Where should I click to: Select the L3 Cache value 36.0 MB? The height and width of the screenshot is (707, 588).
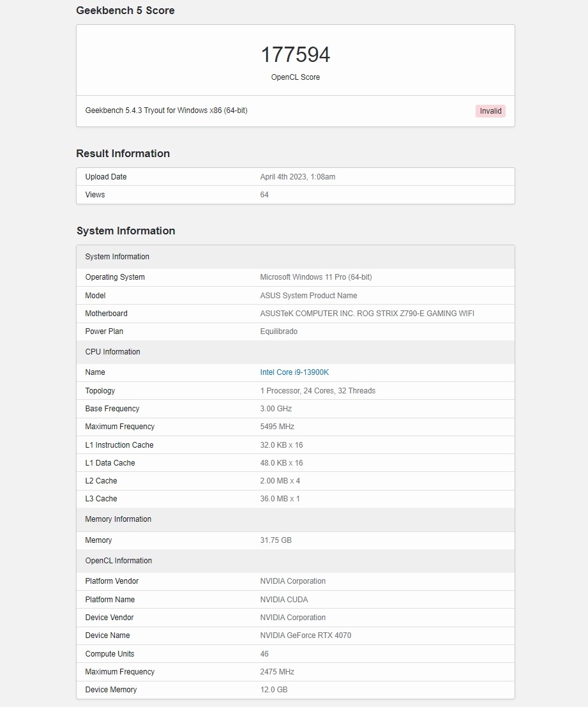(280, 499)
